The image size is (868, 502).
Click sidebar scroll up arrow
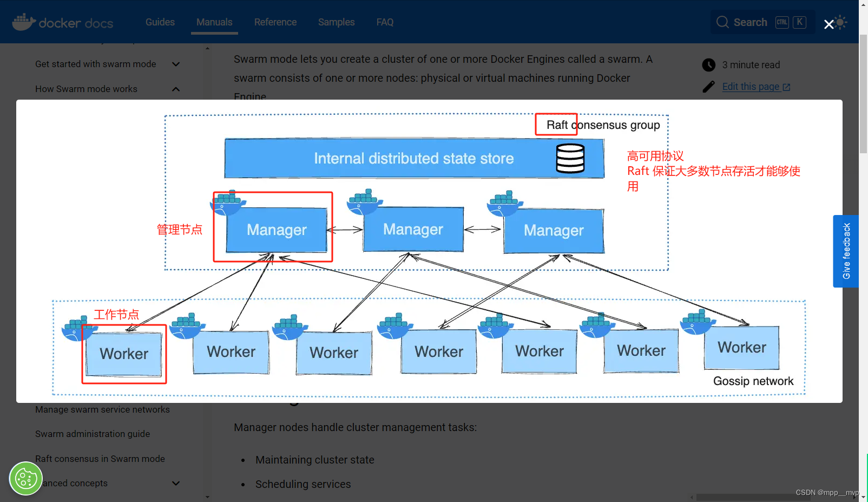207,48
